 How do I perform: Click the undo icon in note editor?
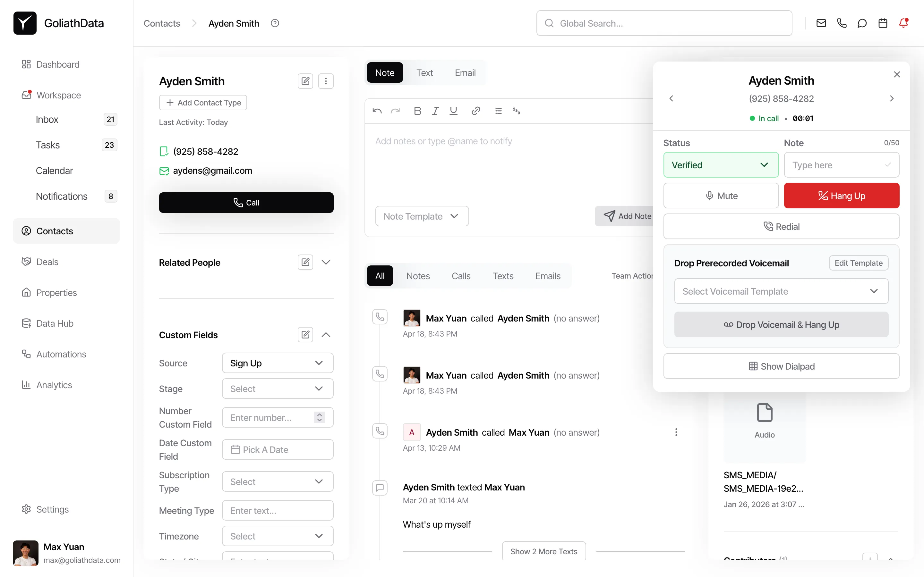(x=377, y=111)
